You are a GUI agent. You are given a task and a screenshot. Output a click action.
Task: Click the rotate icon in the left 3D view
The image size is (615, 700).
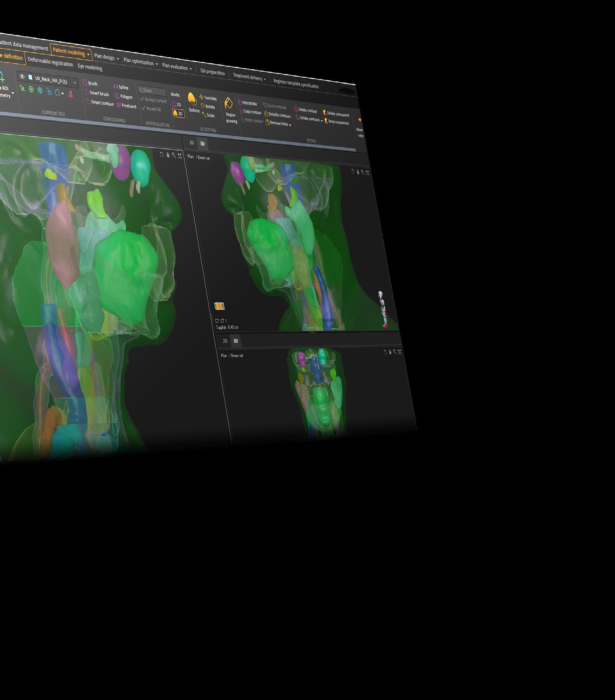(162, 154)
